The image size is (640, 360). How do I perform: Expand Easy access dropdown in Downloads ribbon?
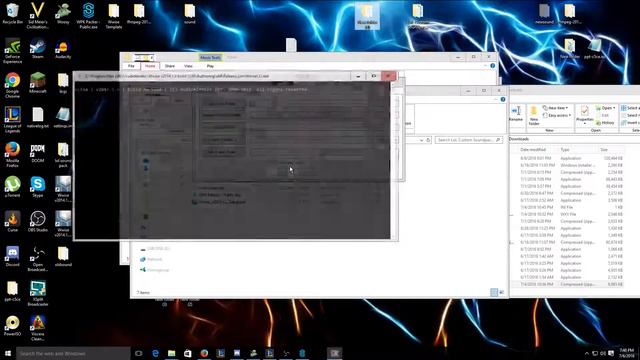click(557, 116)
